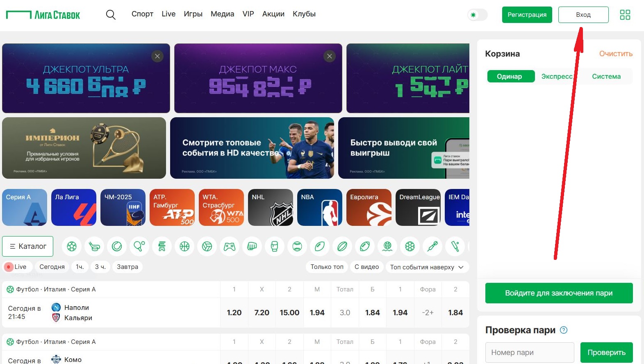Toggle the Сегодня time filter
The width and height of the screenshot is (644, 364).
[52, 267]
